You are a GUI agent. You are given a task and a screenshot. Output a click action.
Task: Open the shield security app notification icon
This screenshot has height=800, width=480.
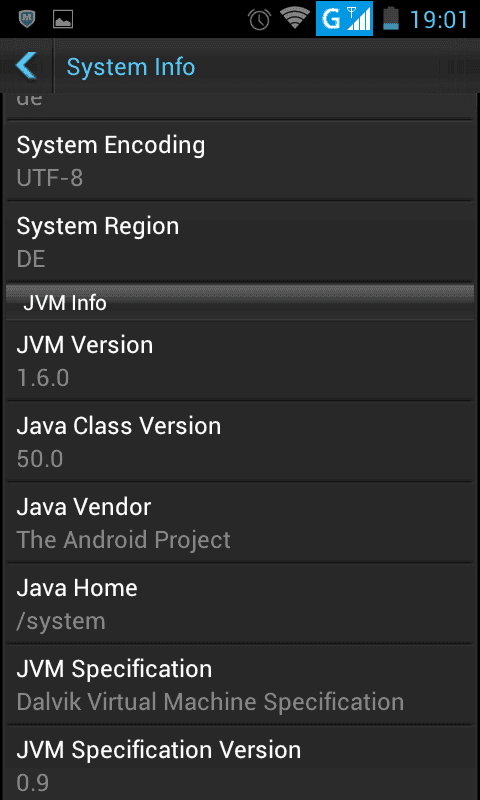[x=27, y=20]
